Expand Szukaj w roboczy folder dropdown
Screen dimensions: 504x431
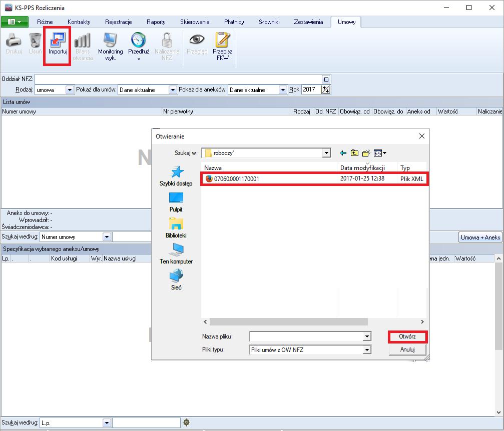(326, 153)
